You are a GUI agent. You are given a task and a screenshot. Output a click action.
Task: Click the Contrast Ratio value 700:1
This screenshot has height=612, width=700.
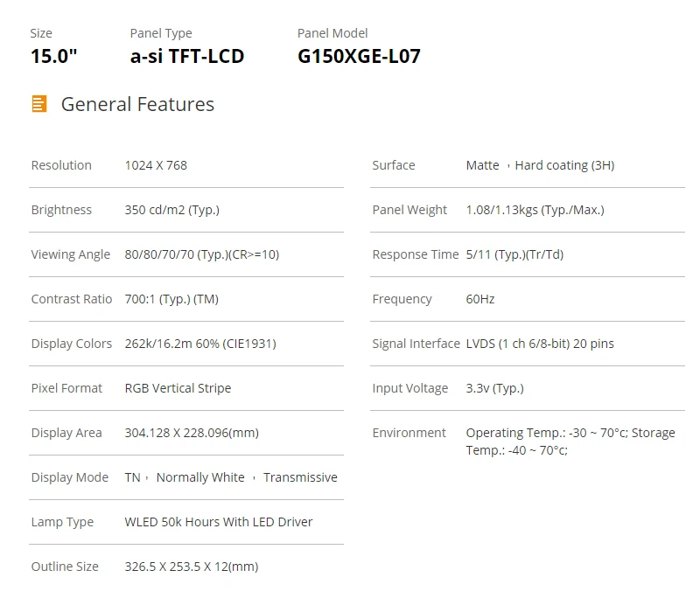tap(171, 299)
